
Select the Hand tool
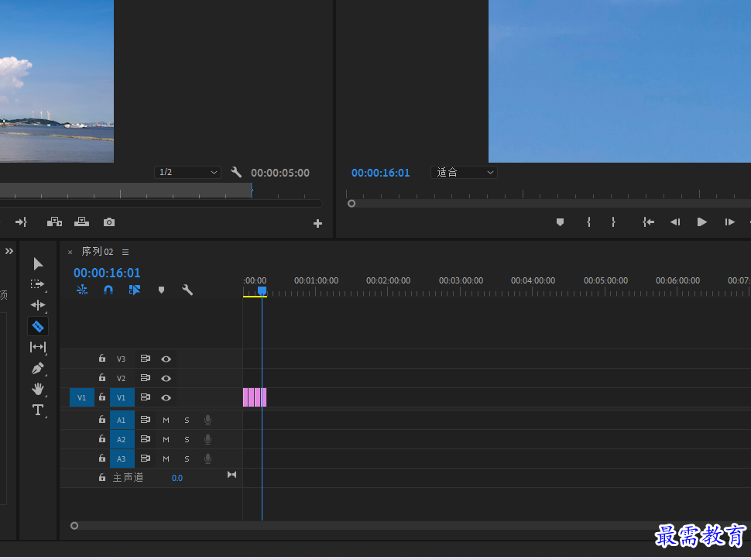point(38,389)
